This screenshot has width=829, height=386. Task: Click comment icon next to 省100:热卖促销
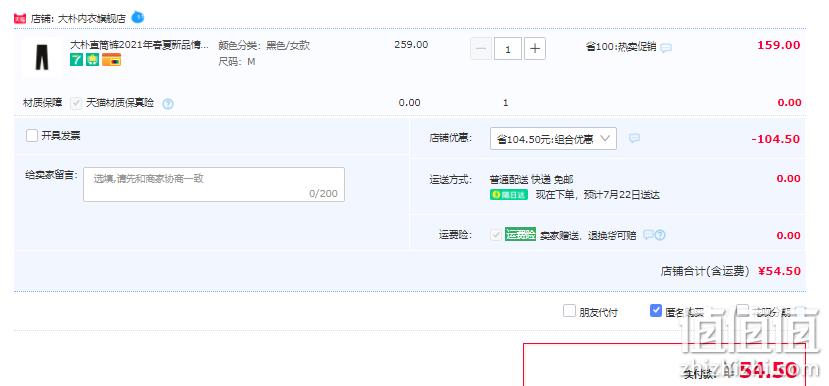click(x=666, y=48)
